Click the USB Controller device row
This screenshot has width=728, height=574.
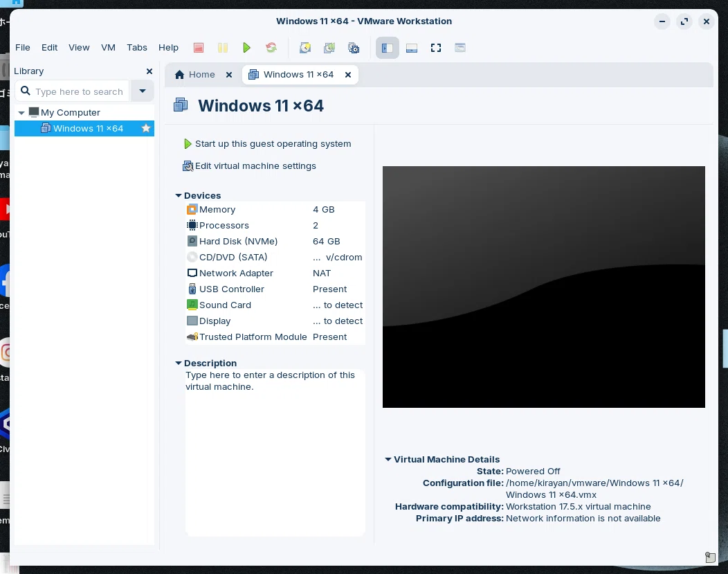(275, 289)
